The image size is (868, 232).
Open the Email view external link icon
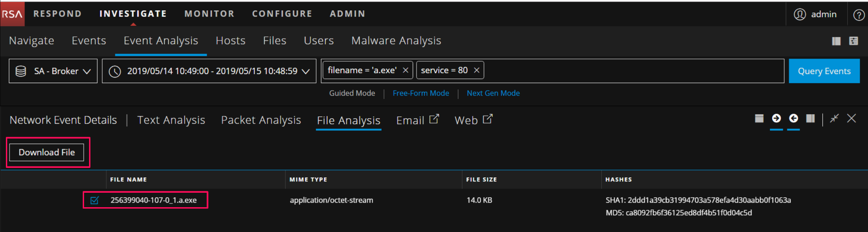coord(434,119)
